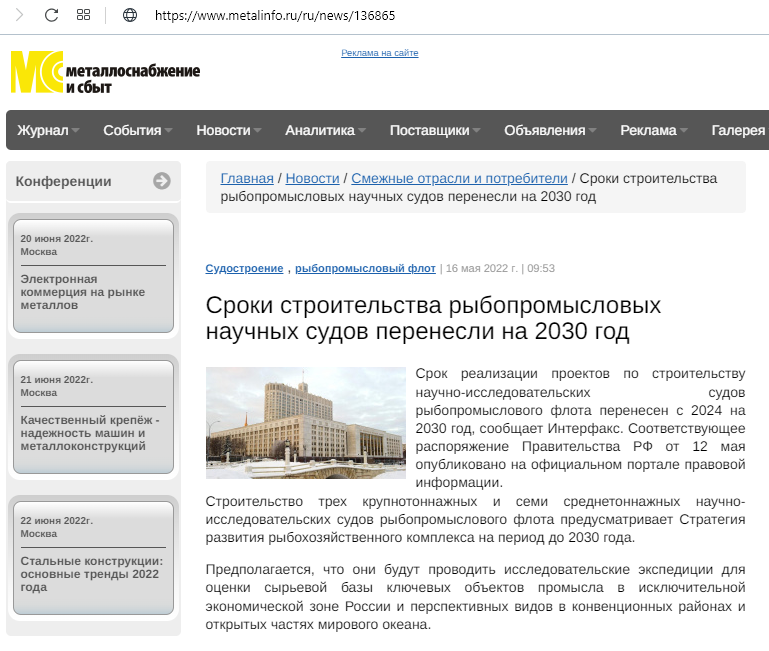Go to Главная via breadcrumb
Screen dimensions: 769x651
pos(246,178)
